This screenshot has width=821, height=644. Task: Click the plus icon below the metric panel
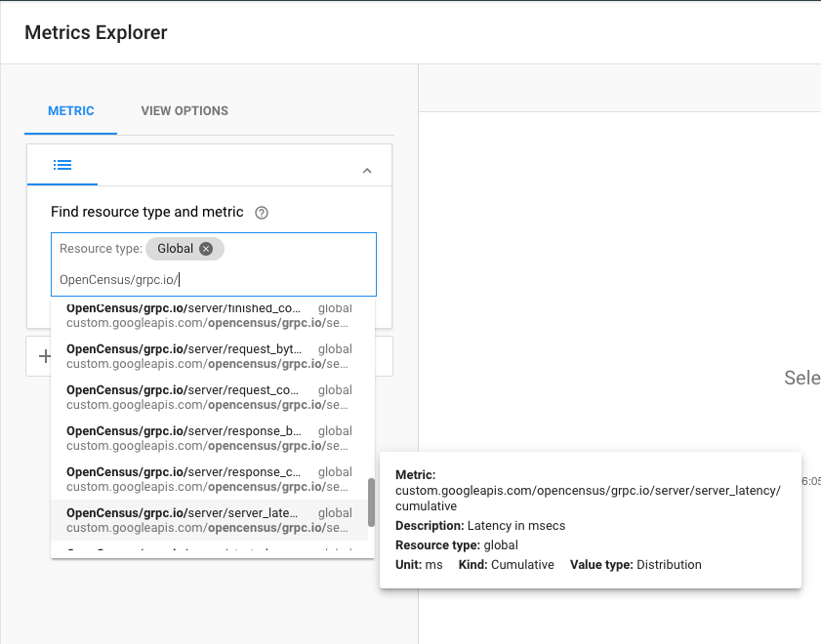click(44, 356)
